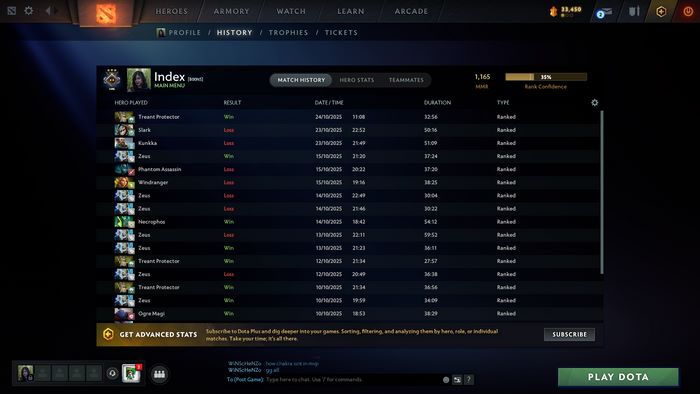
Task: Toggle the party voice chat icon
Action: pos(112,373)
